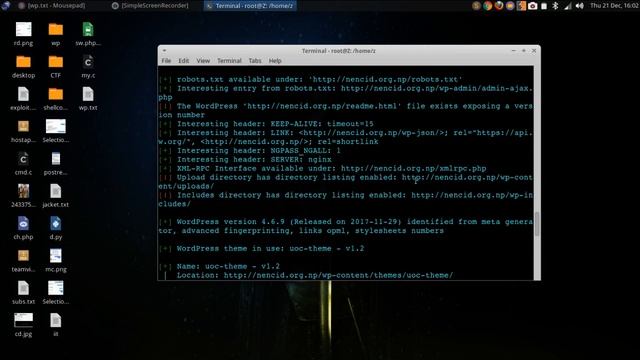Click the readme.html URL in terminal
The image size is (640, 360).
point(322,106)
